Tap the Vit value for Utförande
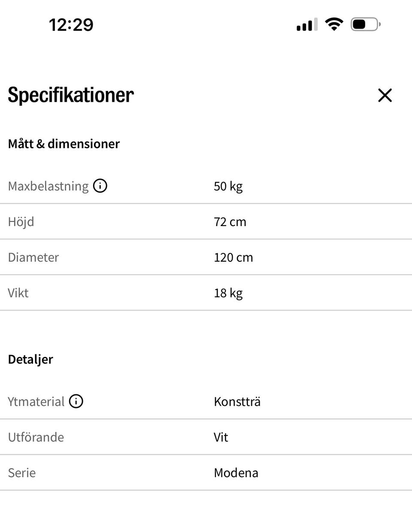Screen dimensions: 412x532 221,437
